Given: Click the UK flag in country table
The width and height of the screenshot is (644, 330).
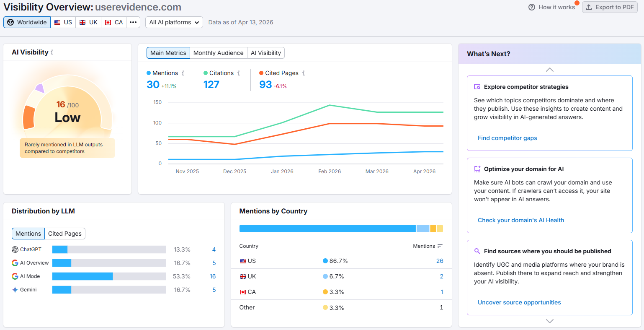Looking at the screenshot, I should [243, 276].
